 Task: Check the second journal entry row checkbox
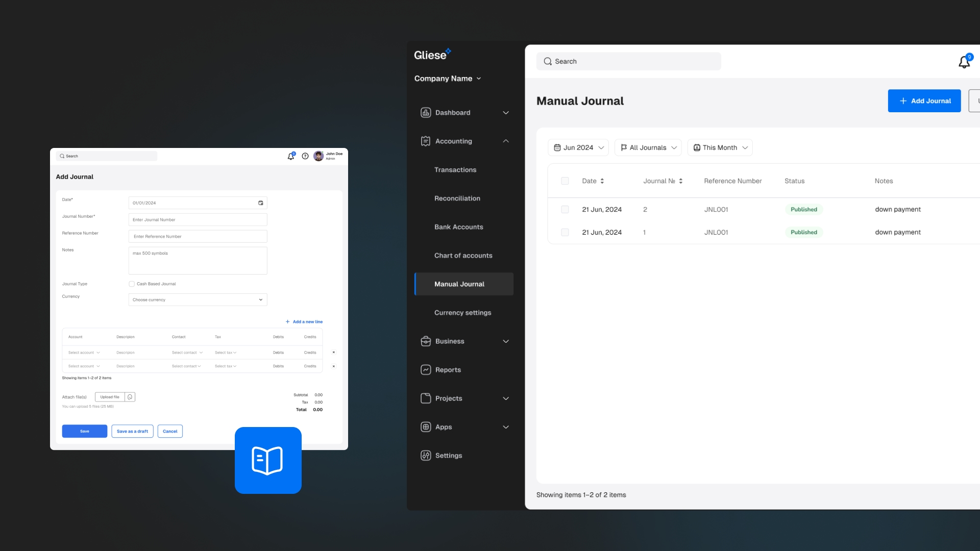pyautogui.click(x=565, y=232)
